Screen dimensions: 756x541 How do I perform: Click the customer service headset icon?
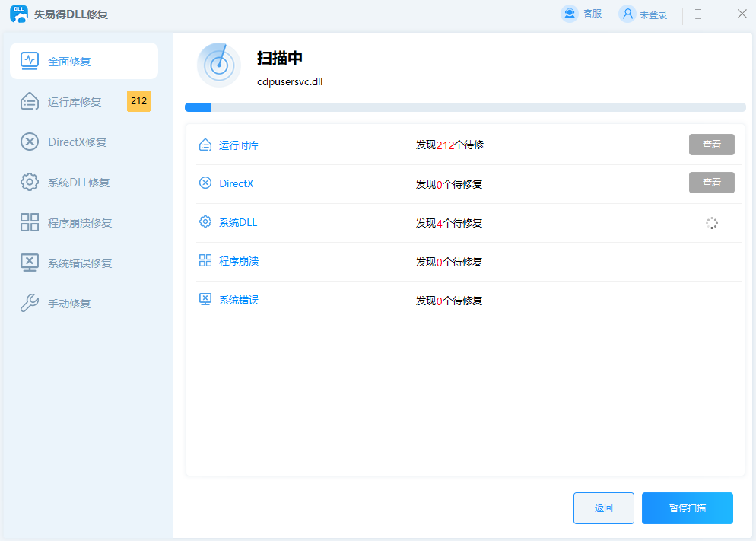click(x=569, y=14)
